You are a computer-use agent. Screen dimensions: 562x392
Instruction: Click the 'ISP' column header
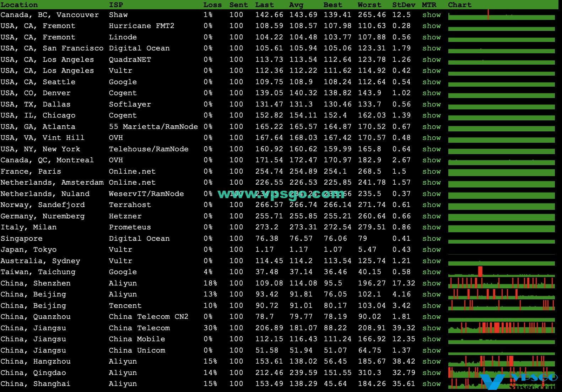(x=116, y=5)
